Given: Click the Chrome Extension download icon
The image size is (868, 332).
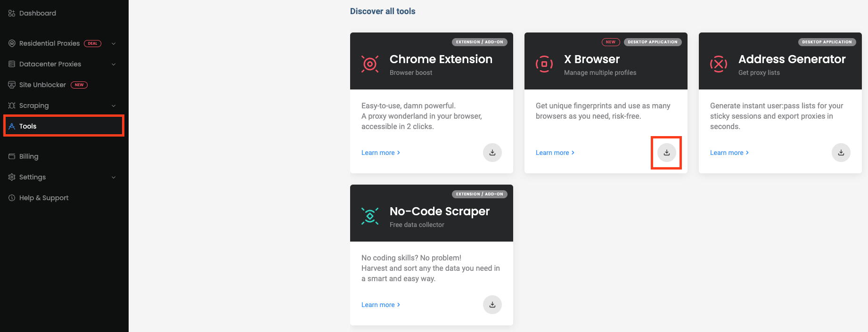Looking at the screenshot, I should (x=492, y=153).
